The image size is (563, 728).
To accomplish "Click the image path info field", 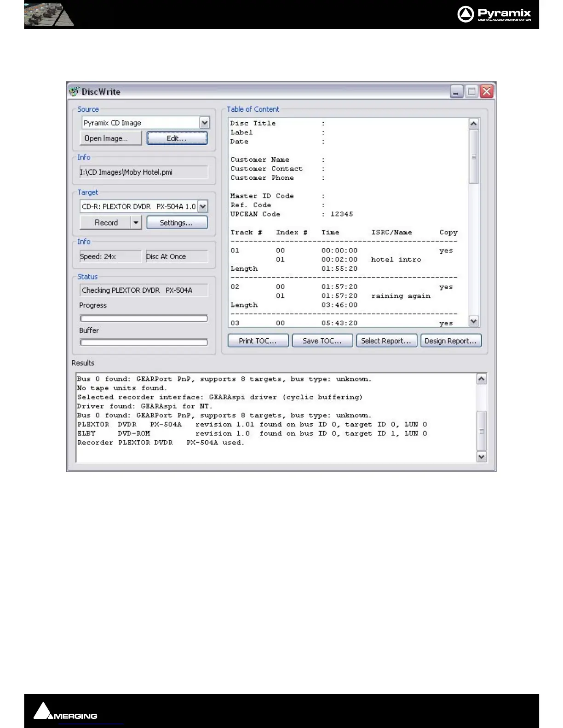I will [144, 172].
